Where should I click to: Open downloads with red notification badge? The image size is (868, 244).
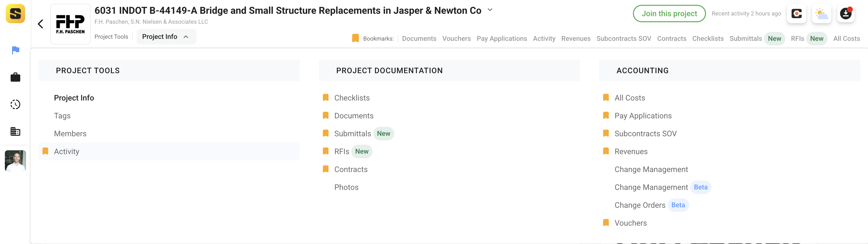point(846,14)
